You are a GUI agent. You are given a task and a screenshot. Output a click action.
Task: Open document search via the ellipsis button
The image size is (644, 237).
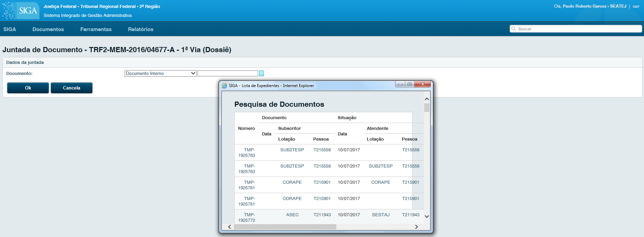coord(262,73)
